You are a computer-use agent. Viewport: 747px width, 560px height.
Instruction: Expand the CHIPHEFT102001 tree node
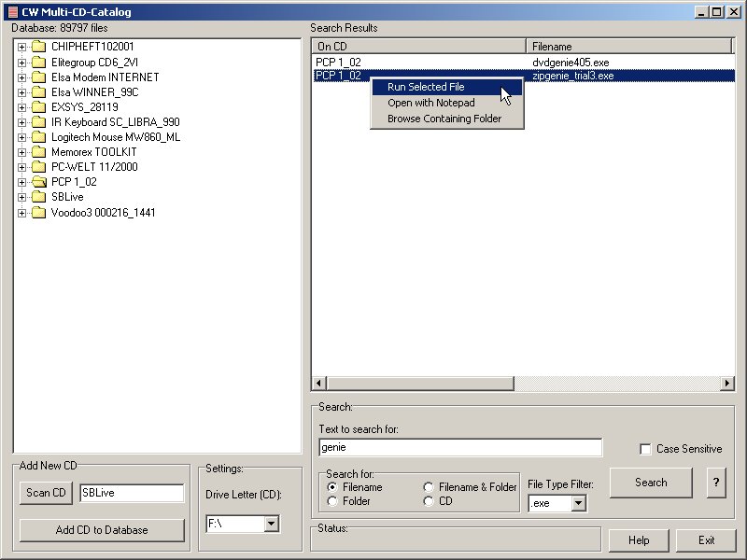click(x=21, y=48)
